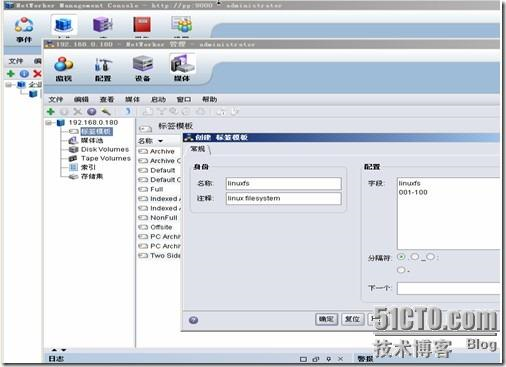Click the X icon in the 日志 panel bar
The height and width of the screenshot is (367, 506).
tap(340, 359)
